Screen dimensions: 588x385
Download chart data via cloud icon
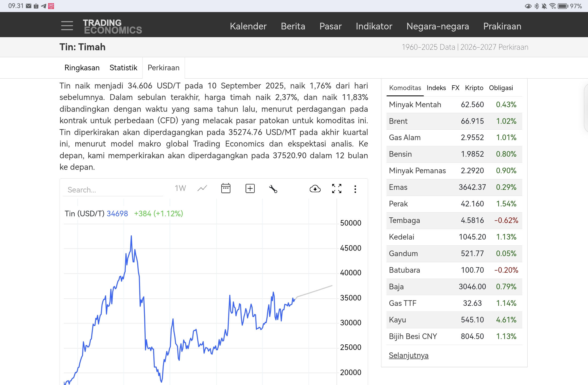pos(315,189)
